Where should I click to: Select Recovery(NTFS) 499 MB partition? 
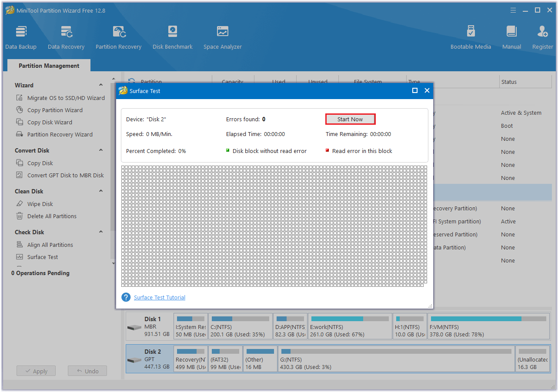(x=190, y=359)
